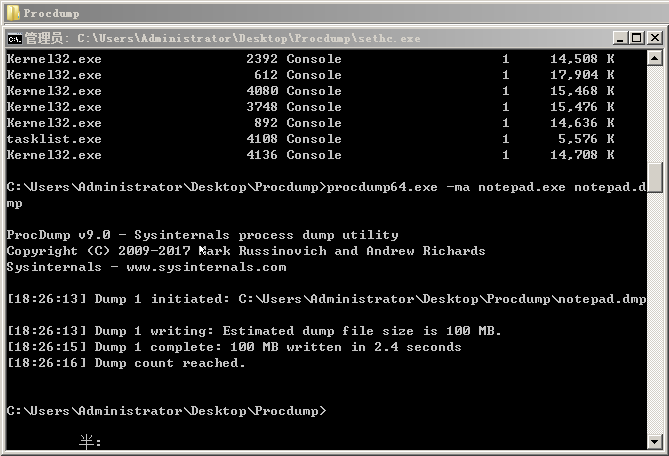
Task: Click the scrollbar down arrow
Action: point(654,441)
